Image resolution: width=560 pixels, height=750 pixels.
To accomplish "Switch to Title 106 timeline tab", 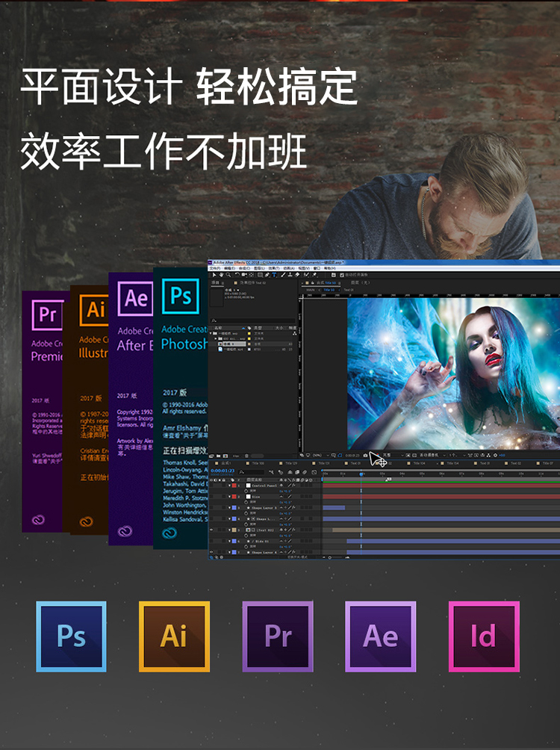I will click(x=258, y=463).
